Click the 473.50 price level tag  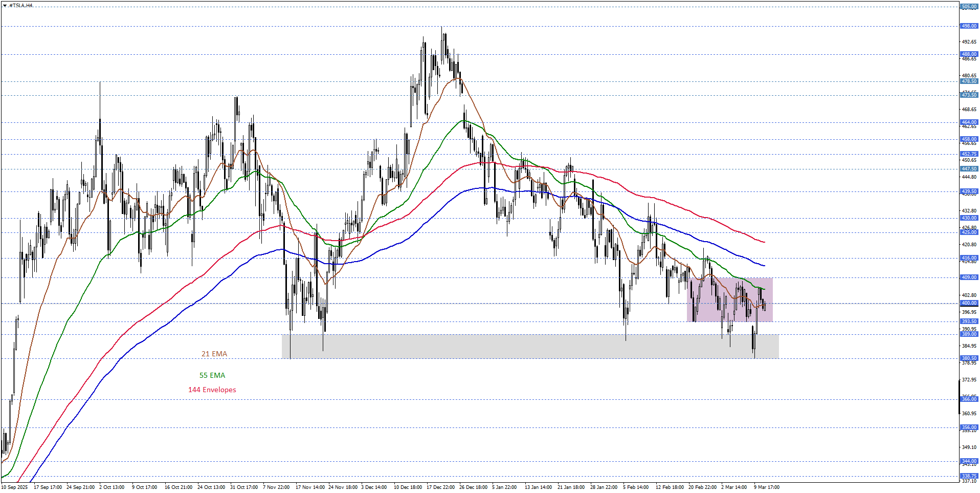pyautogui.click(x=969, y=95)
